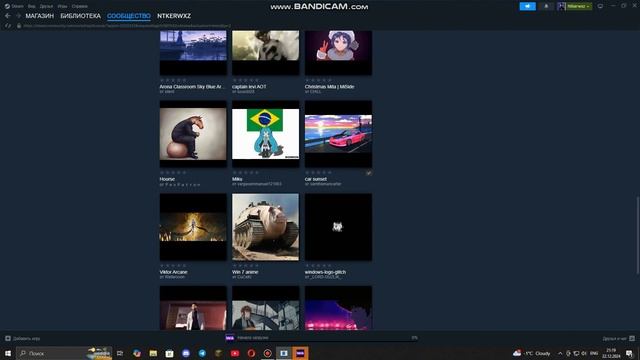Open File Explorer from the taskbar
The height and width of the screenshot is (360, 640).
point(153,353)
